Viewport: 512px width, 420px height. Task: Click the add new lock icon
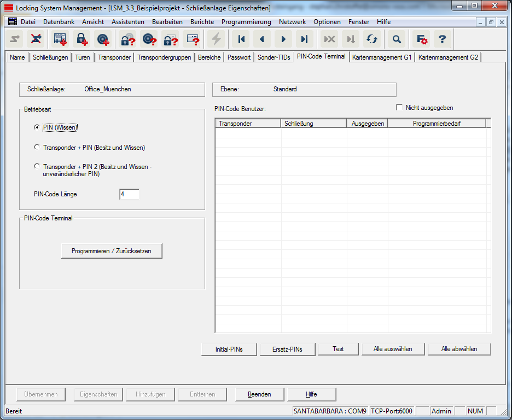[82, 39]
